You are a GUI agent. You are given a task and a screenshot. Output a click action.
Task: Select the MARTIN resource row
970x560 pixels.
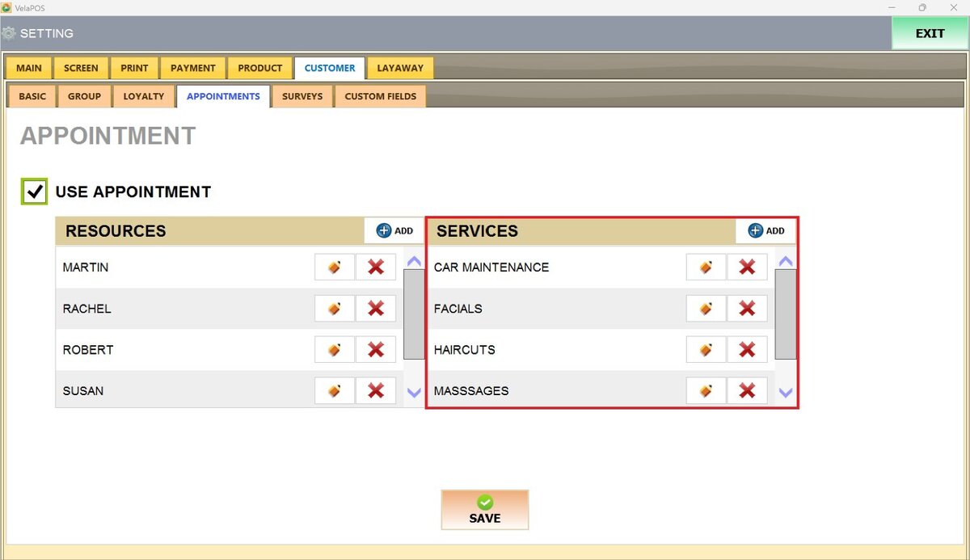(x=230, y=267)
